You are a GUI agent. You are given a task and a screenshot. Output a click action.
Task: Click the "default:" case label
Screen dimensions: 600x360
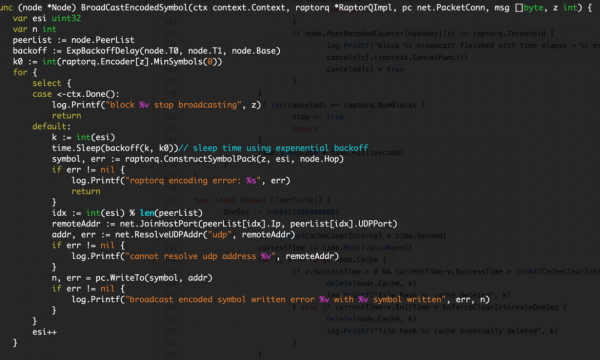tap(52, 126)
